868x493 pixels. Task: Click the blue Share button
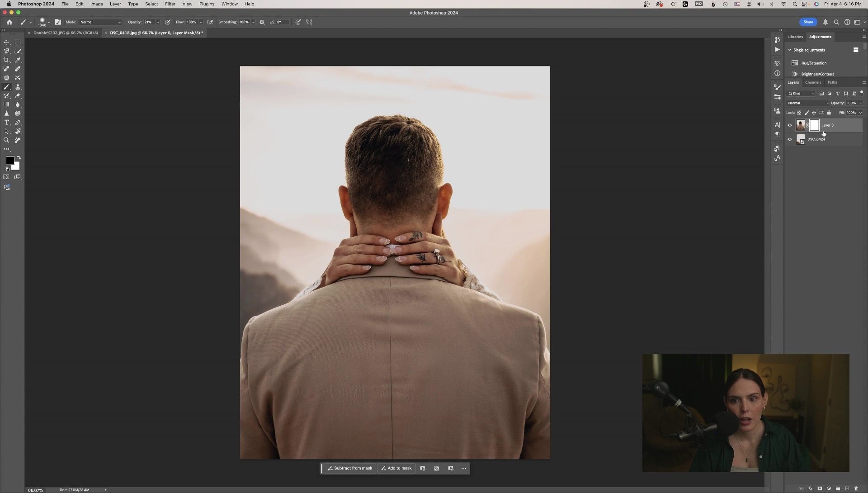(808, 22)
